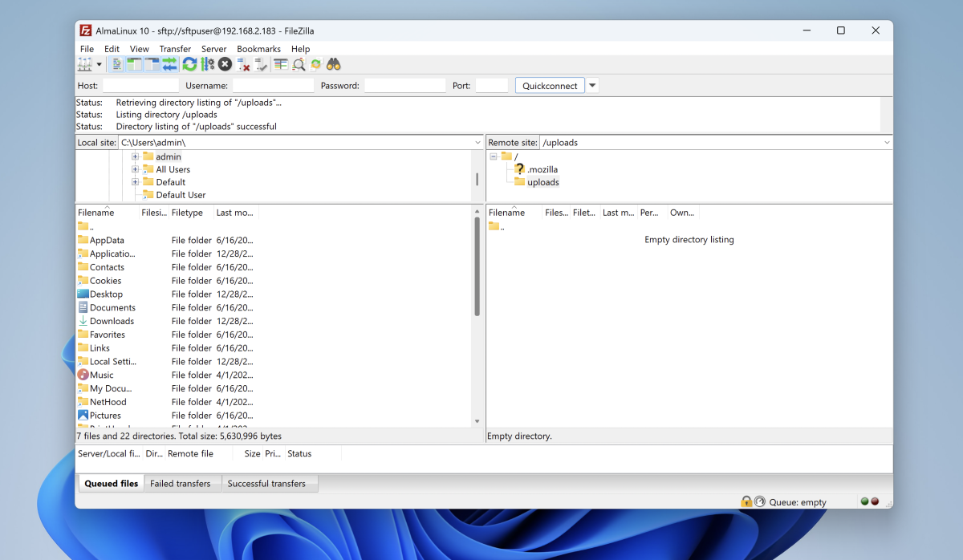
Task: Open the Quickconnect history dropdown arrow
Action: tap(592, 86)
